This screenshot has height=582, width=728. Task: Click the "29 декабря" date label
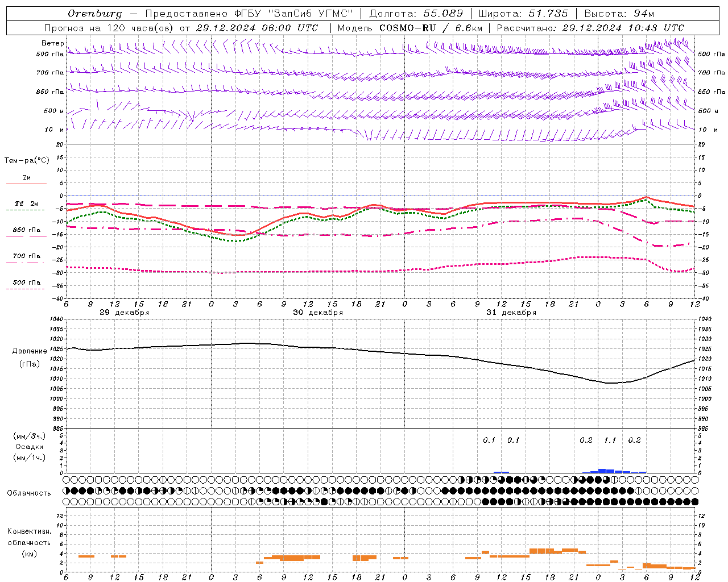tap(124, 313)
